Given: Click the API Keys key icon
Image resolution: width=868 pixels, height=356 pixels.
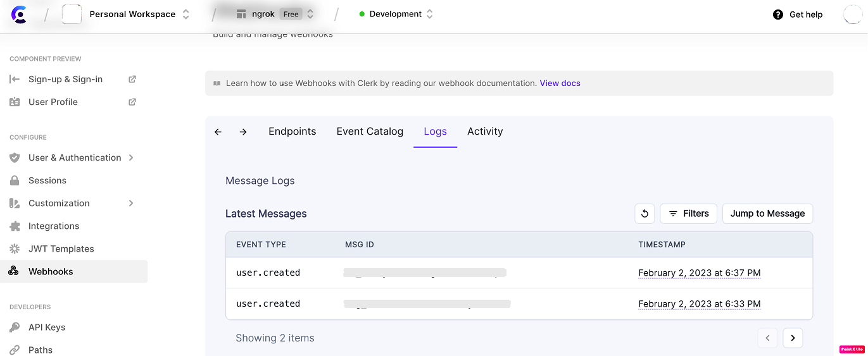Looking at the screenshot, I should pos(15,327).
